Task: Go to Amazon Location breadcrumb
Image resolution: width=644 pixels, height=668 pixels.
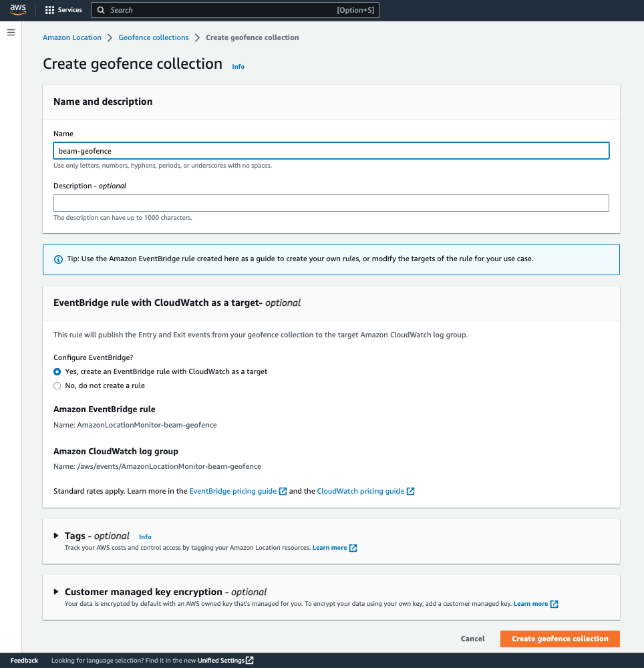Action: (x=72, y=37)
